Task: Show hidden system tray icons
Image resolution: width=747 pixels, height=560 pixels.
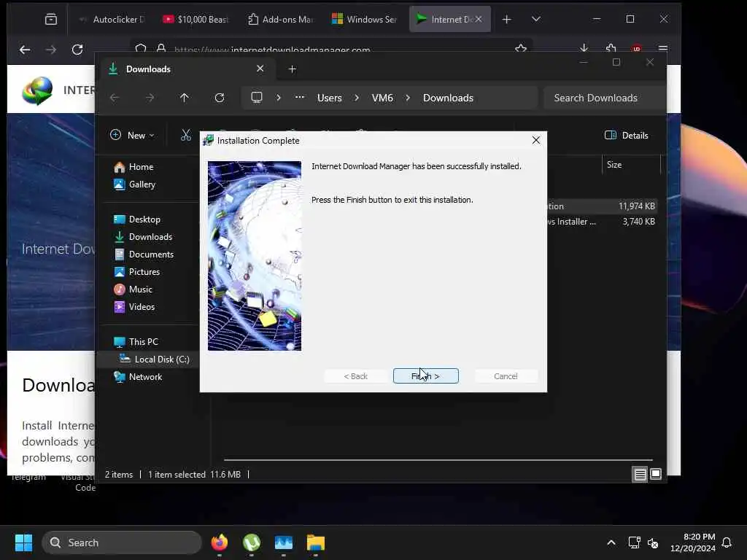Action: 611,542
